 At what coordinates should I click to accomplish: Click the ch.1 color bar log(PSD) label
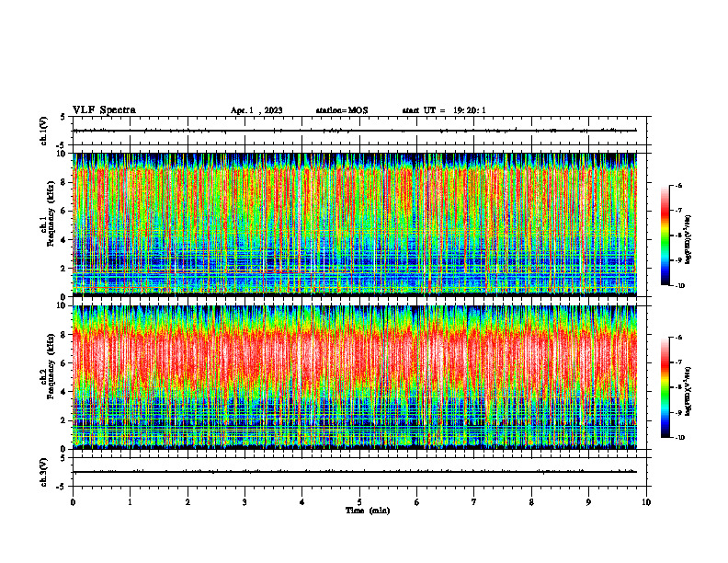pyautogui.click(x=688, y=240)
